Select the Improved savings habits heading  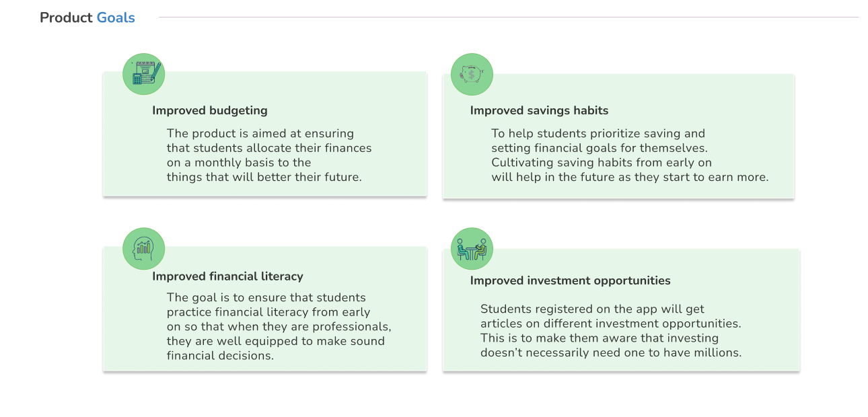pyautogui.click(x=539, y=110)
